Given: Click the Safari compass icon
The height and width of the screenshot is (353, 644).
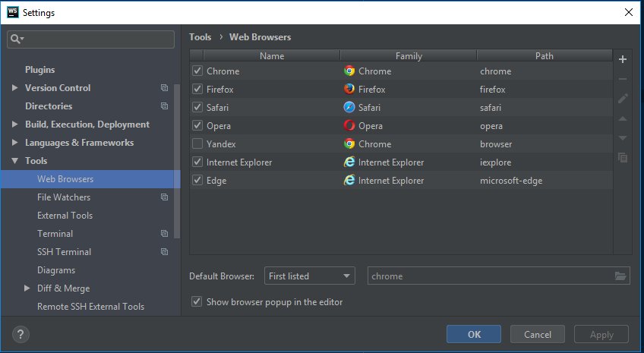Looking at the screenshot, I should coord(349,108).
